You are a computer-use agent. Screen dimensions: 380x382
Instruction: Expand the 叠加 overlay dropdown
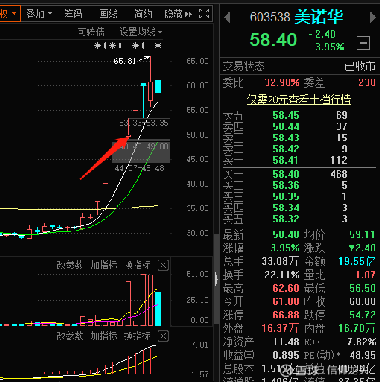pyautogui.click(x=39, y=14)
